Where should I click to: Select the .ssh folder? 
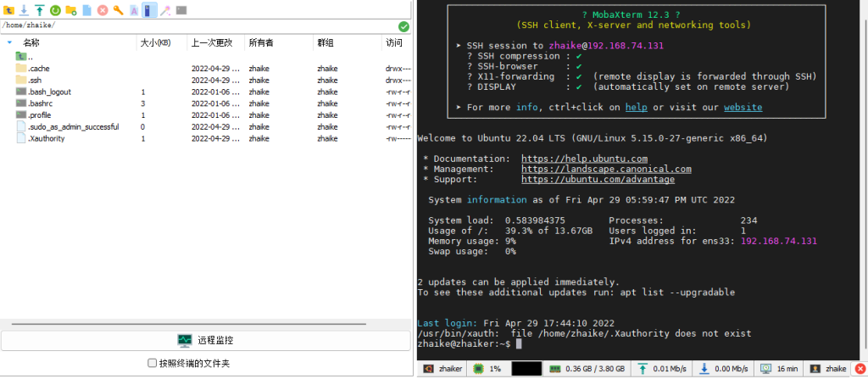[205, 80]
